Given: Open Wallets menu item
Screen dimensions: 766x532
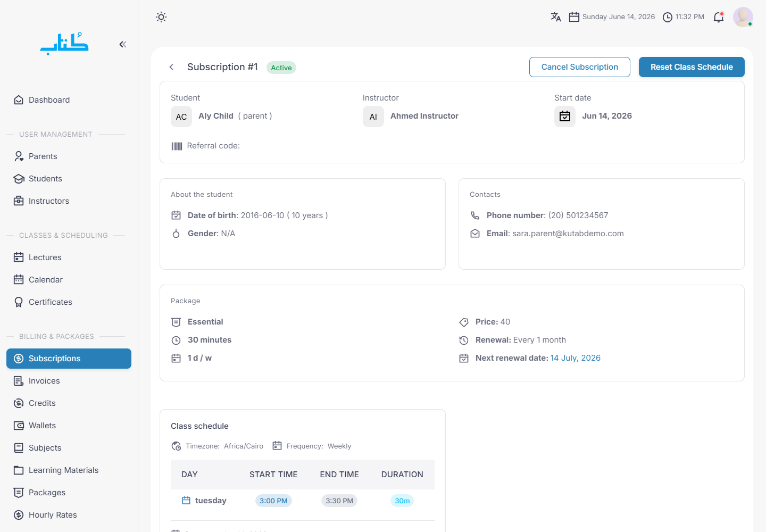Looking at the screenshot, I should click(x=69, y=426).
